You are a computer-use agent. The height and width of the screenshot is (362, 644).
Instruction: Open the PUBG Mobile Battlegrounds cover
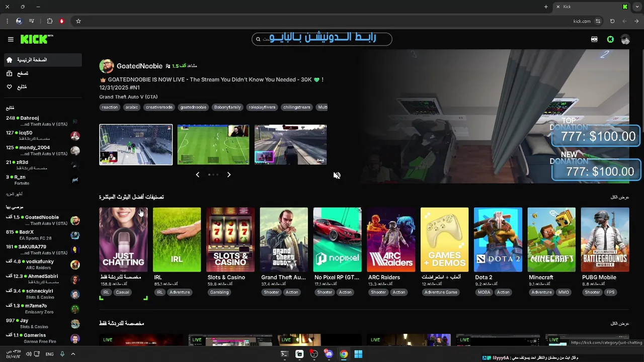(x=605, y=239)
